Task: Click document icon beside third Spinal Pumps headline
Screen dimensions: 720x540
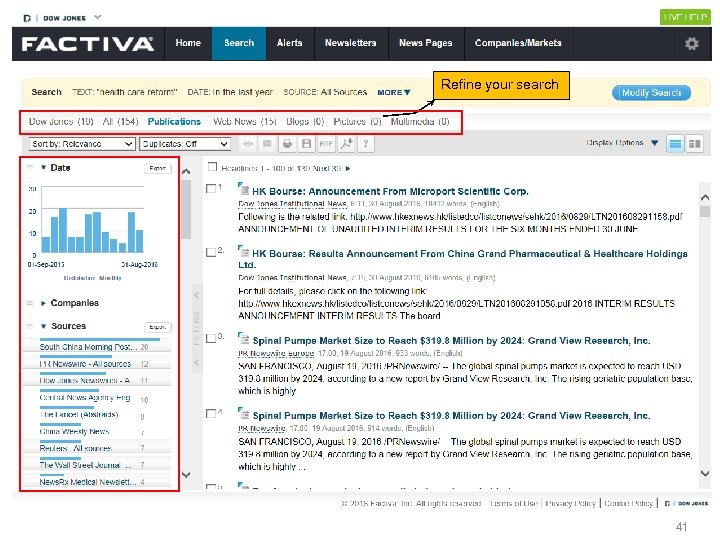Action: coord(243,338)
